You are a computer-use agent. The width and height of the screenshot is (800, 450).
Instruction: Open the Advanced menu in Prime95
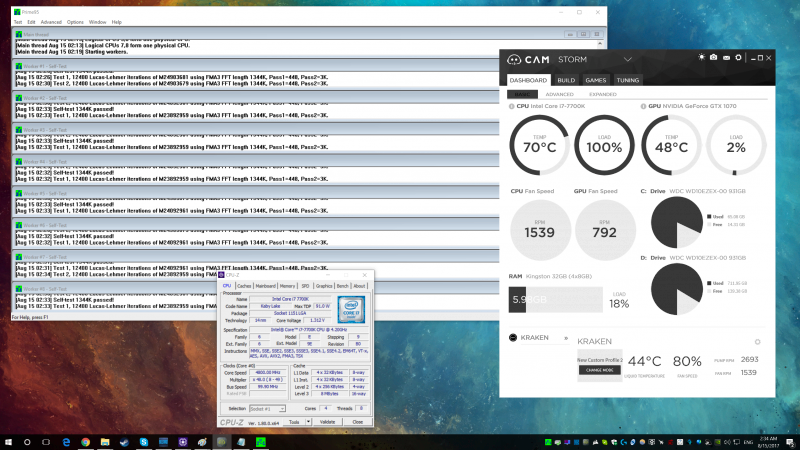click(x=51, y=22)
